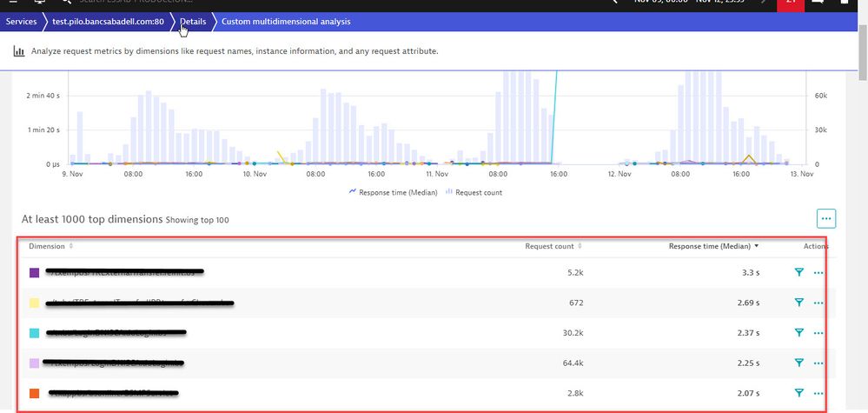Screen dimensions: 868x413
Task: Select the 2.69 s response time value
Action: click(748, 303)
